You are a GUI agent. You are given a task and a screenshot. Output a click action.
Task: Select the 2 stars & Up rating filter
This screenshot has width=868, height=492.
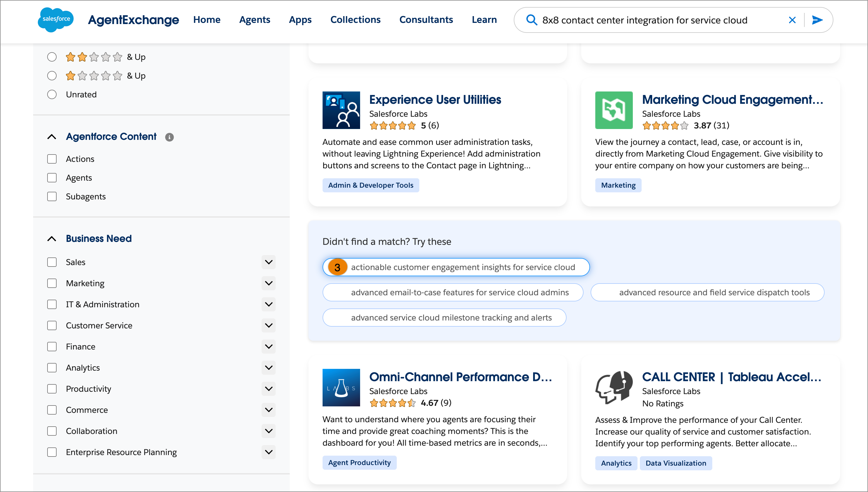click(52, 57)
